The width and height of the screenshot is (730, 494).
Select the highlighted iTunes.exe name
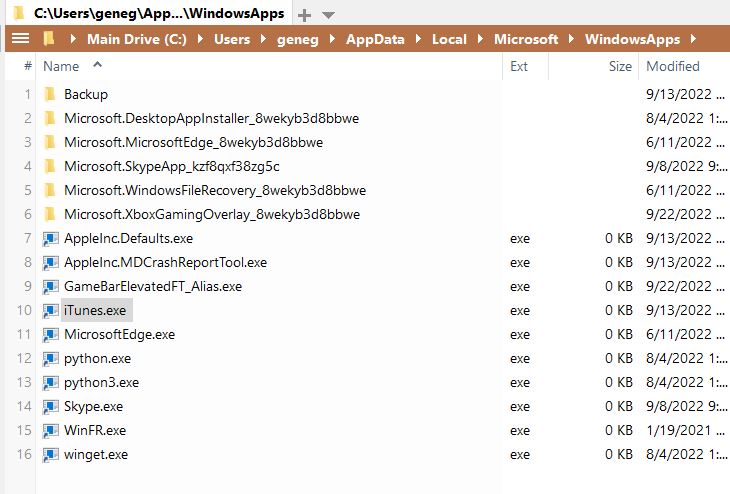point(95,311)
